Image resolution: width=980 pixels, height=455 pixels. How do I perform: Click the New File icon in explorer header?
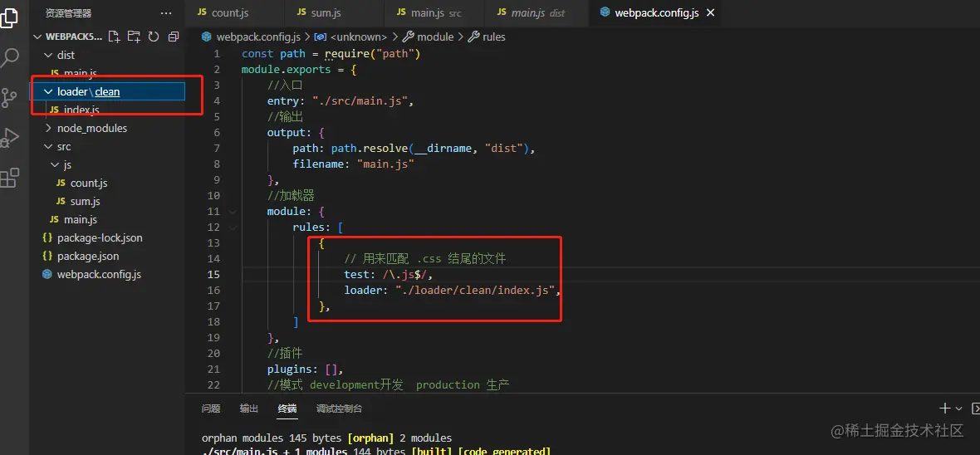coord(114,37)
